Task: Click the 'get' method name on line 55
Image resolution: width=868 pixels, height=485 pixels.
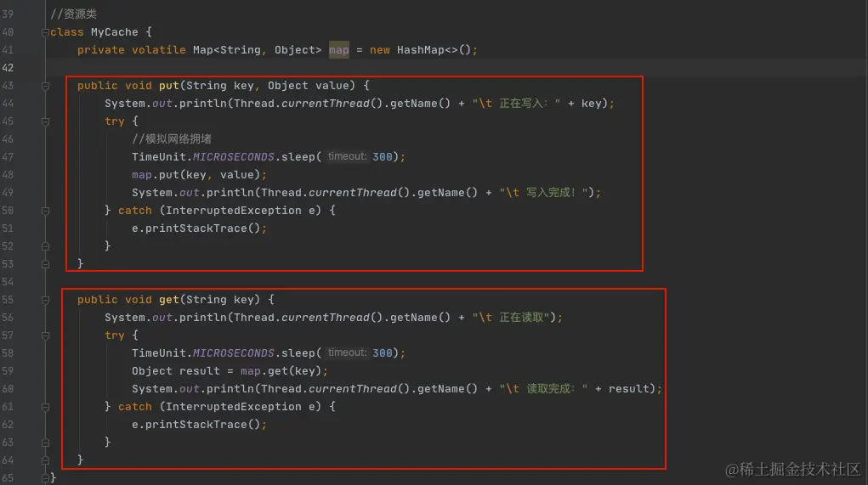Action: (169, 300)
